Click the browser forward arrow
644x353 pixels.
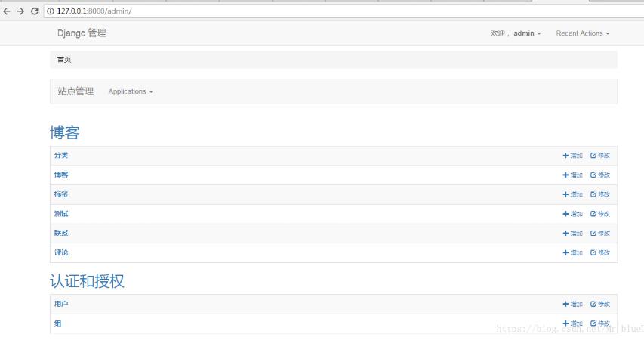coord(20,11)
